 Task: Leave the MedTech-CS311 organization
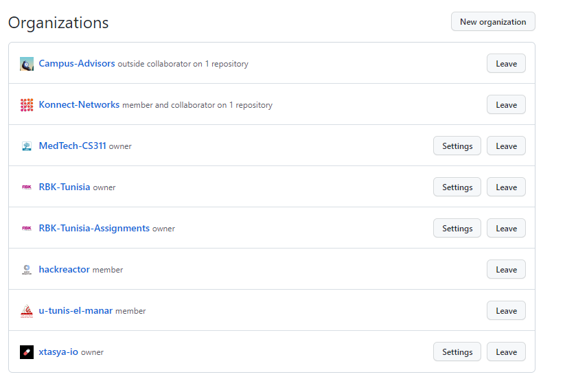[x=506, y=146]
